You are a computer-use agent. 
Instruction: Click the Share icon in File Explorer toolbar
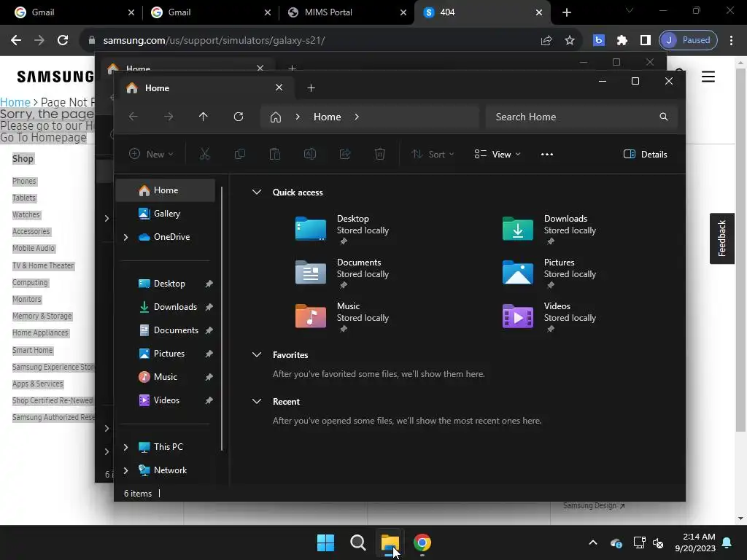tap(345, 154)
